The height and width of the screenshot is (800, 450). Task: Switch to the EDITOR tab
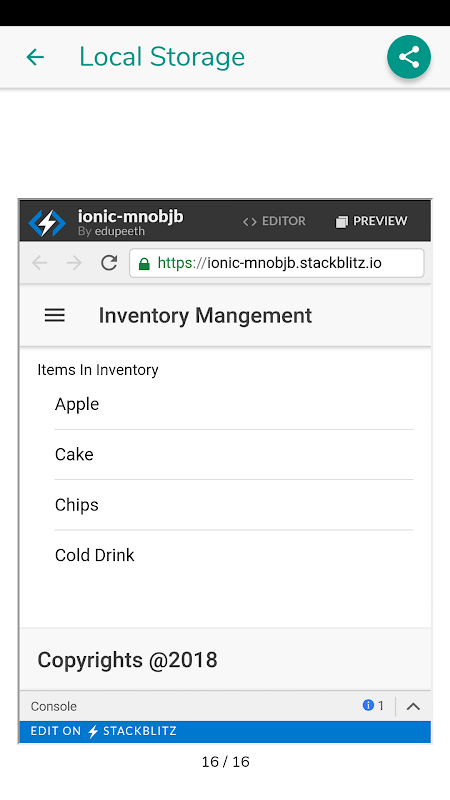[x=274, y=221]
